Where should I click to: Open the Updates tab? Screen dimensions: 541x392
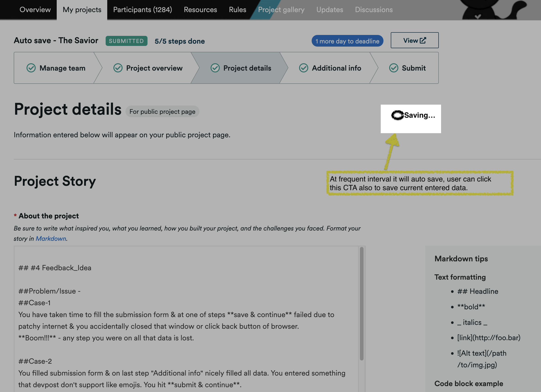tap(330, 10)
